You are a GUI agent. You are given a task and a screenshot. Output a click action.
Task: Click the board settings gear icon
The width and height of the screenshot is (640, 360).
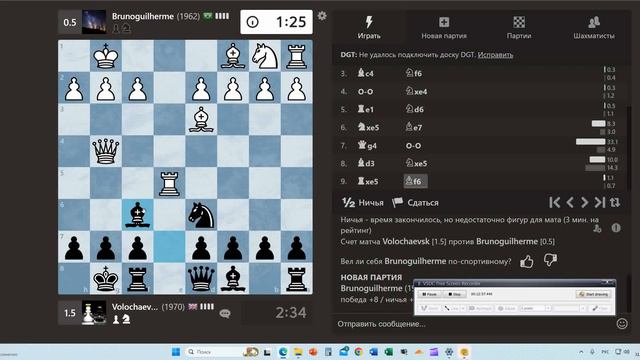[322, 16]
